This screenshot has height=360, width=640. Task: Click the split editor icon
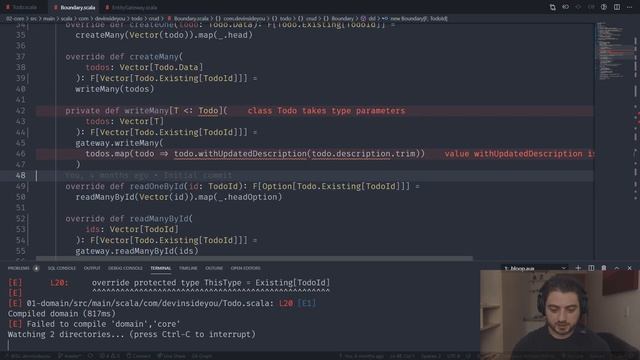click(617, 7)
